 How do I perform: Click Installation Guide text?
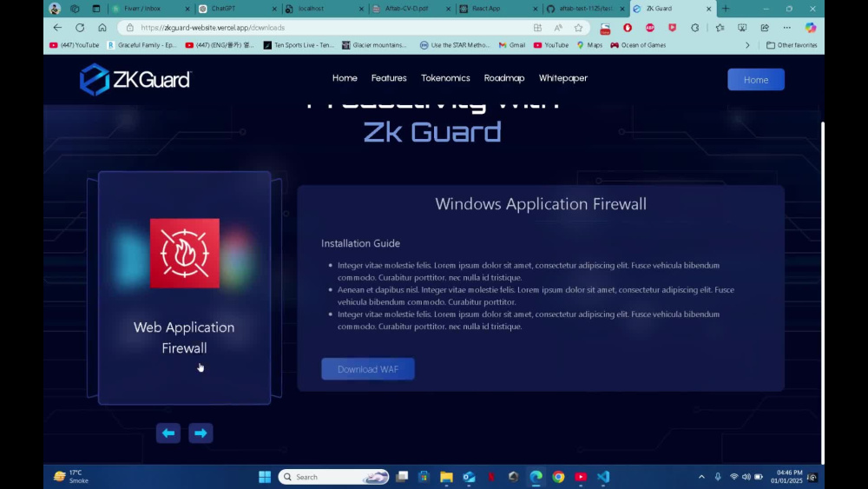[360, 243]
